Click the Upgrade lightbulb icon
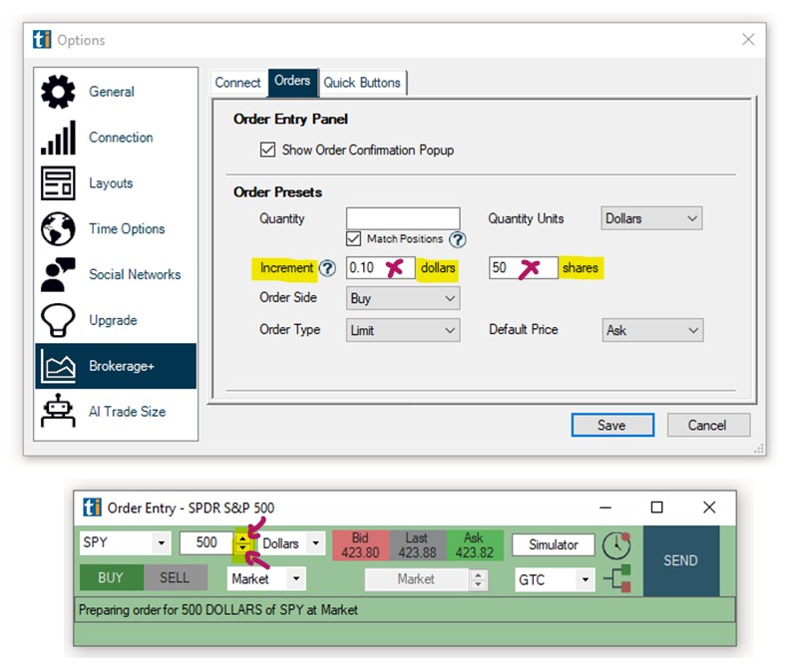The image size is (793, 672). [x=58, y=321]
